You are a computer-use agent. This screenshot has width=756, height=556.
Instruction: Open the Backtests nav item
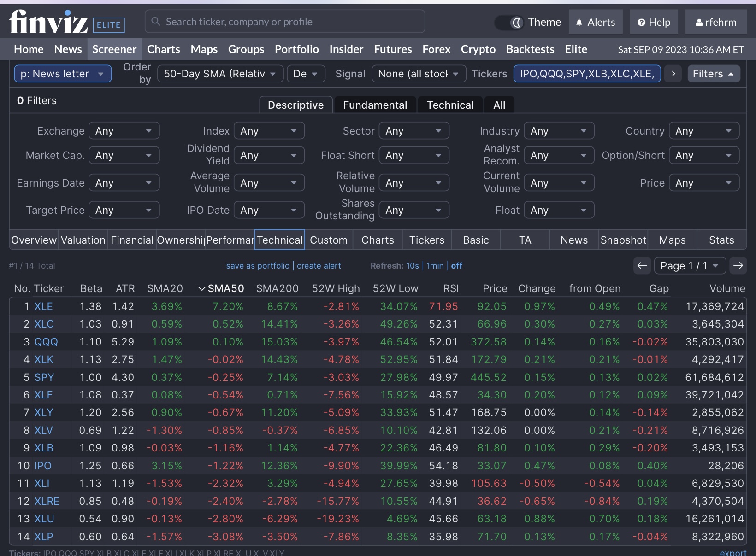click(x=530, y=49)
